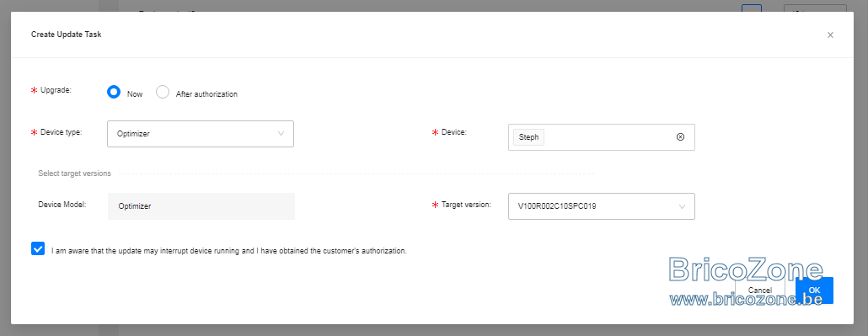Screen dimensions: 868x336
Task: Click the Target version chevron arrow
Action: [x=682, y=206]
